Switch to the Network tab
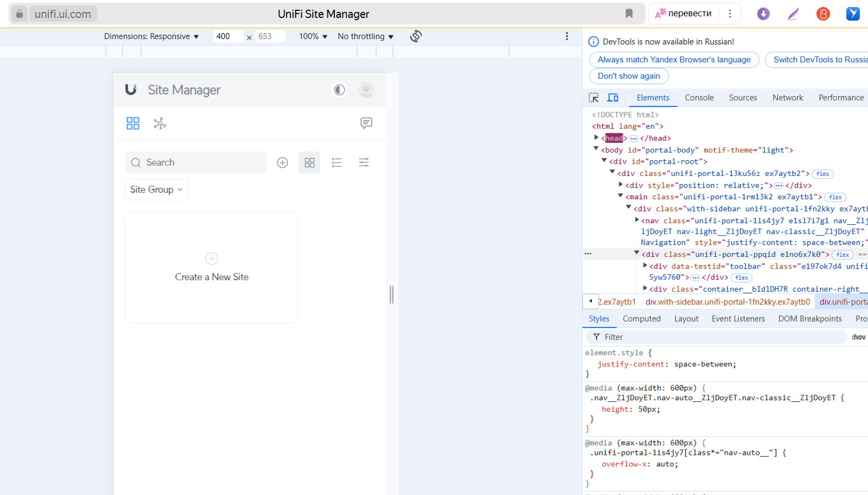 (x=788, y=98)
